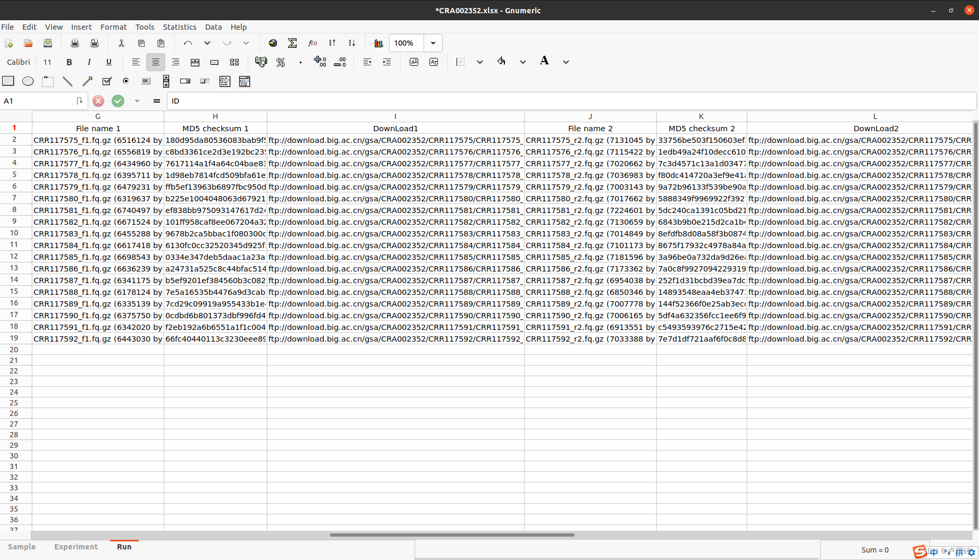Toggle bold formatting
The image size is (979, 560).
click(x=69, y=62)
